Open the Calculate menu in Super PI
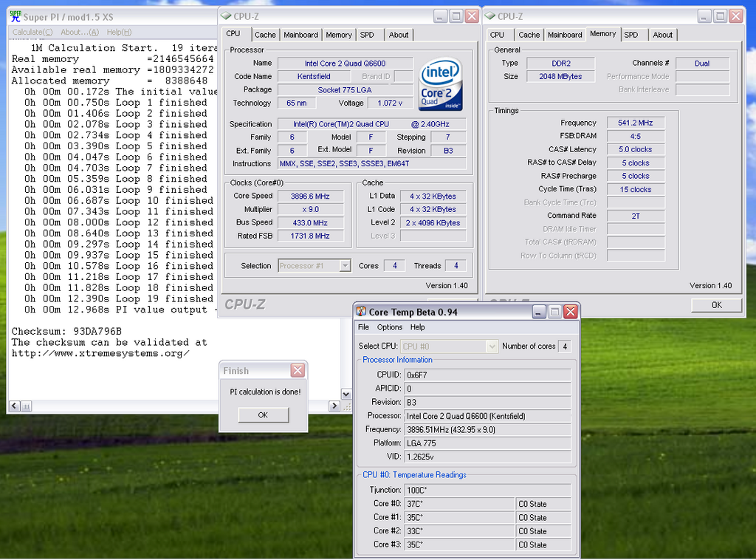The image size is (756, 560). click(x=32, y=33)
